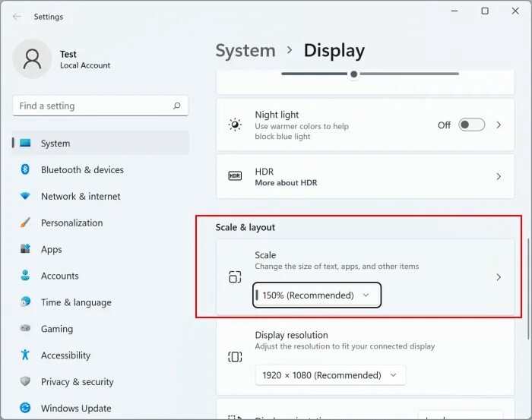Click the More about HDR link
The width and height of the screenshot is (532, 420).
coord(286,183)
